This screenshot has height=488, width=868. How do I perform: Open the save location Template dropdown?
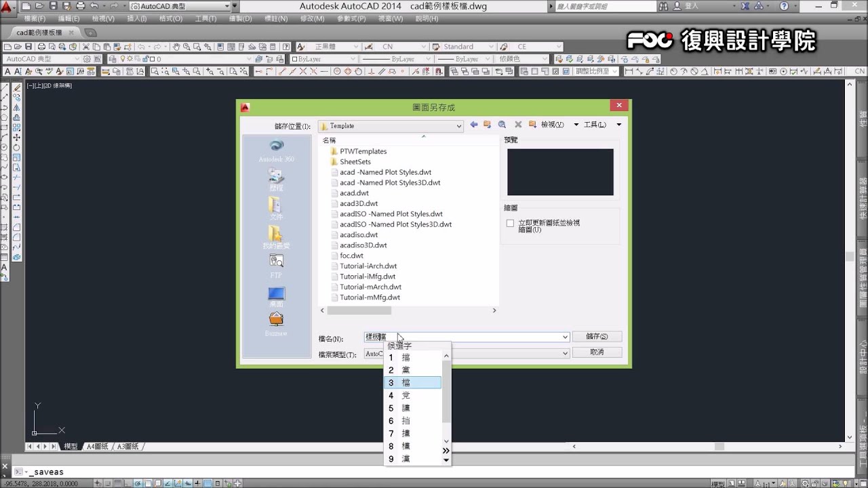pyautogui.click(x=459, y=125)
